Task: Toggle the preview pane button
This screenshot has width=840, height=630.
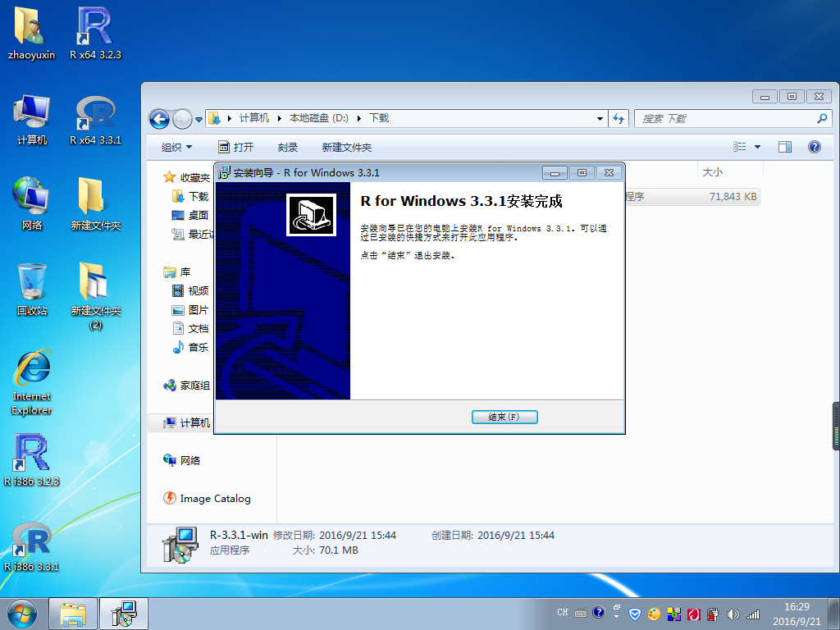Action: click(x=785, y=147)
